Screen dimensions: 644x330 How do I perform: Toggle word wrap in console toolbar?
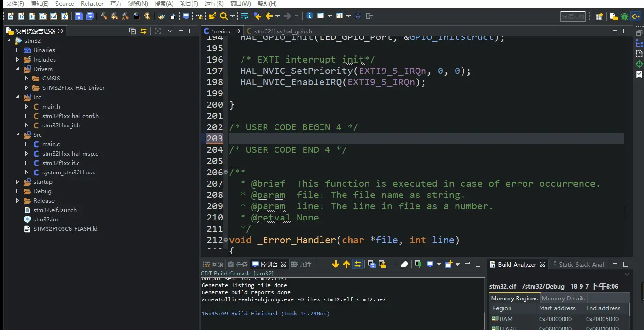click(393, 264)
